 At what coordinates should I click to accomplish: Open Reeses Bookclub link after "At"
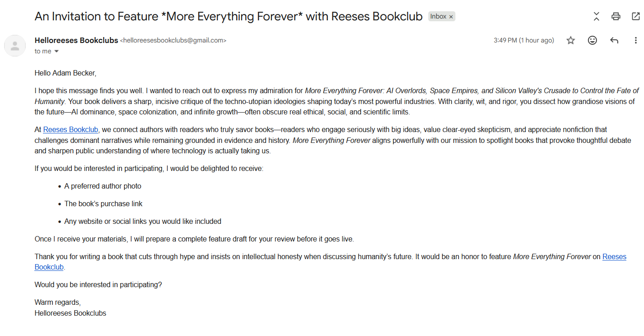coord(71,130)
